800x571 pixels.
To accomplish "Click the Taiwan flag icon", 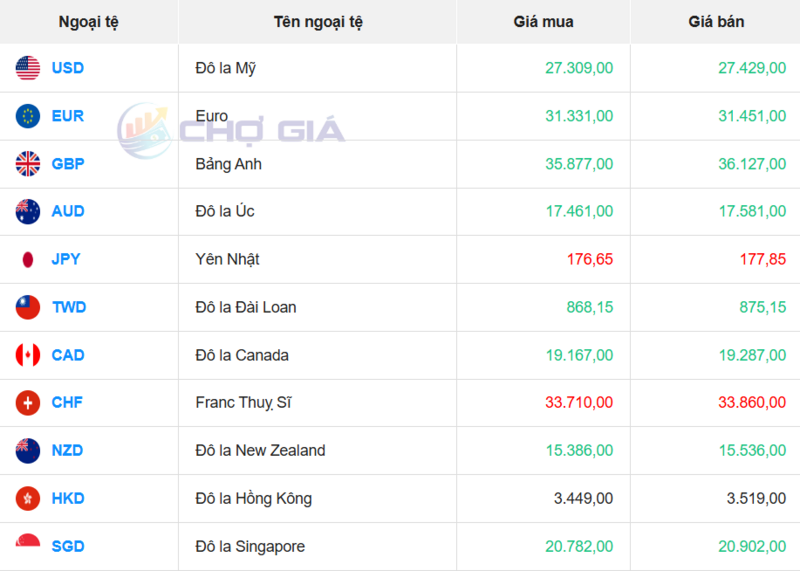I will [x=28, y=307].
